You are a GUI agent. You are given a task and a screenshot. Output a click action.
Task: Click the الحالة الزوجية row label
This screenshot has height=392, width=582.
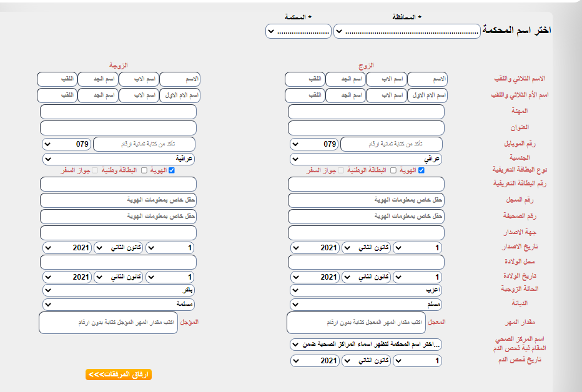point(520,289)
